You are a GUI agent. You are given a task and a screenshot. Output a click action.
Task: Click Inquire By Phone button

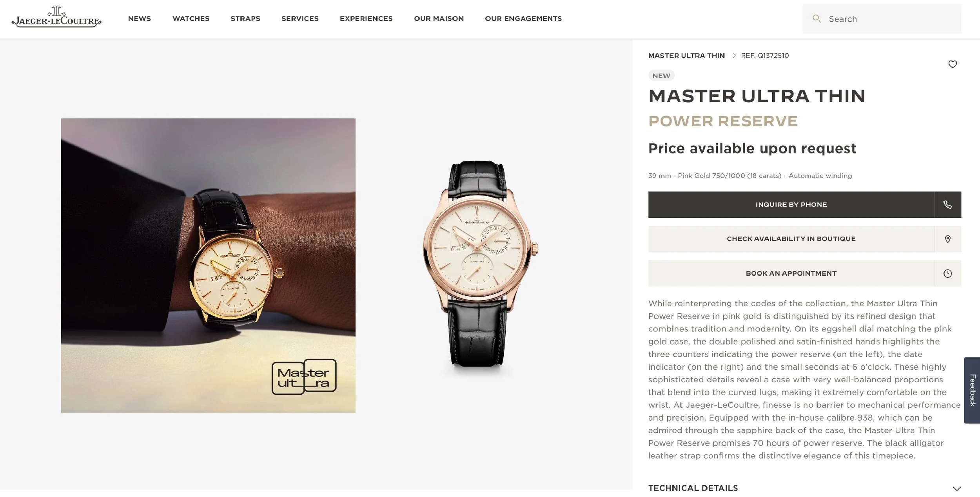pos(791,204)
